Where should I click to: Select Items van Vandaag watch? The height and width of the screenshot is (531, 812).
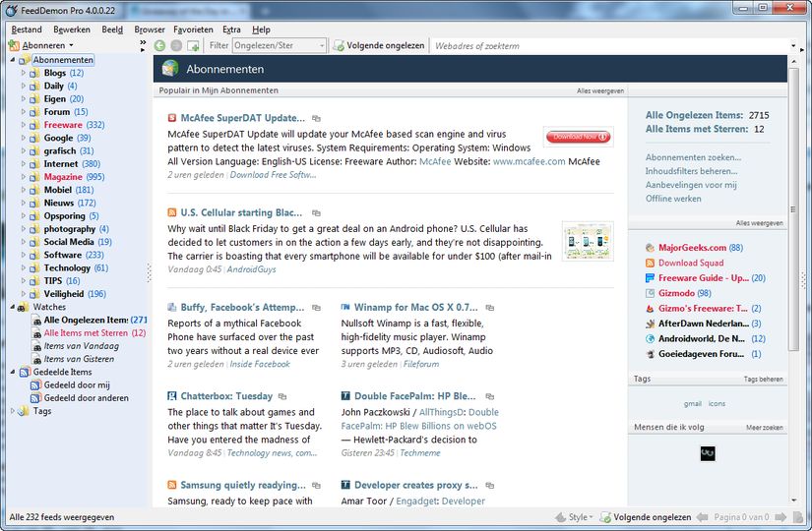tap(82, 346)
